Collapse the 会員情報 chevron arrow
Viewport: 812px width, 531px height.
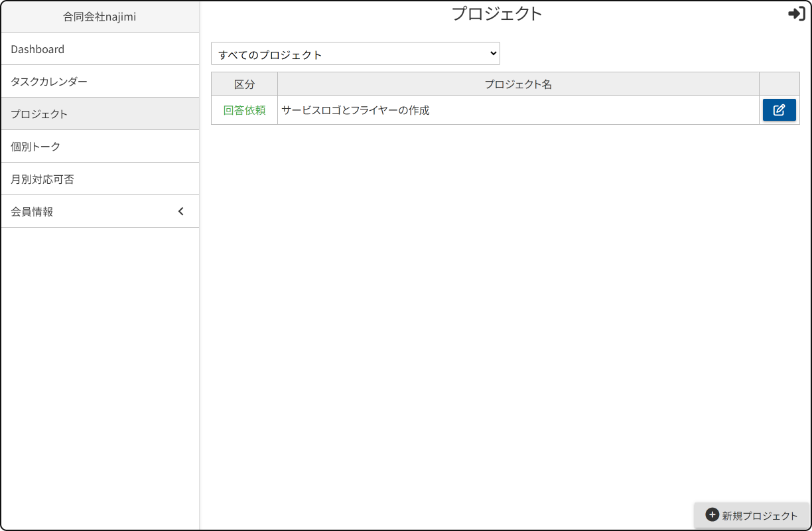coord(181,212)
